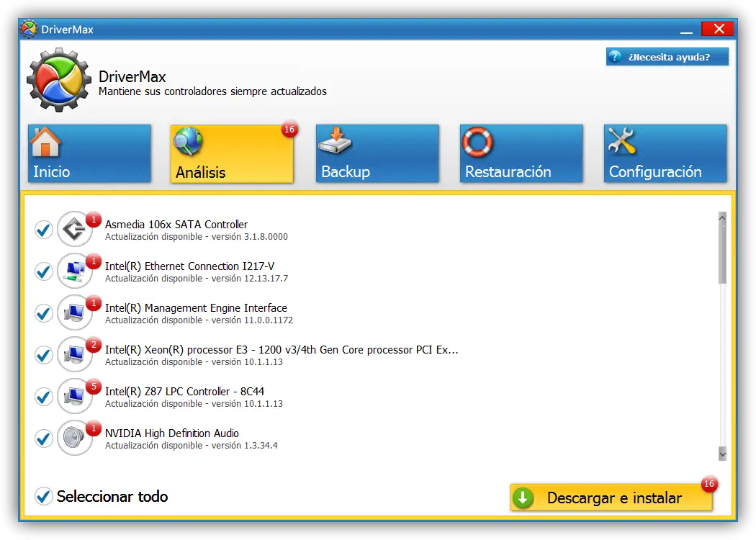This screenshot has height=540, width=756.
Task: Select Intel(R) Z87 LPC Controller - 8C44 text
Action: click(184, 392)
